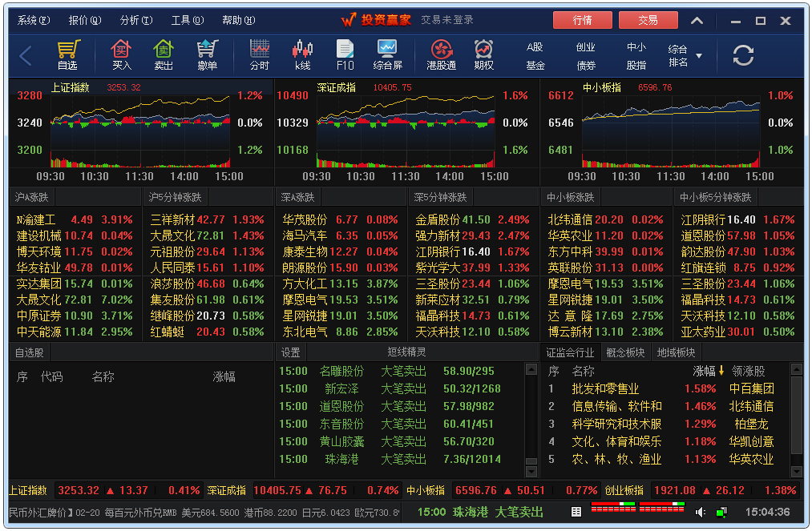Viewport: 812px width, 531px height.
Task: Open the 报价 menu
Action: 85,20
